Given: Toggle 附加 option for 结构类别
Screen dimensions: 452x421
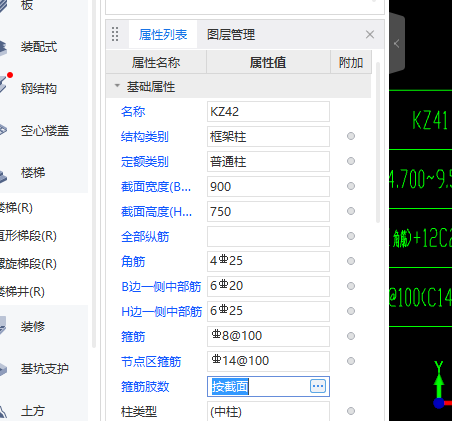Looking at the screenshot, I should point(351,136).
